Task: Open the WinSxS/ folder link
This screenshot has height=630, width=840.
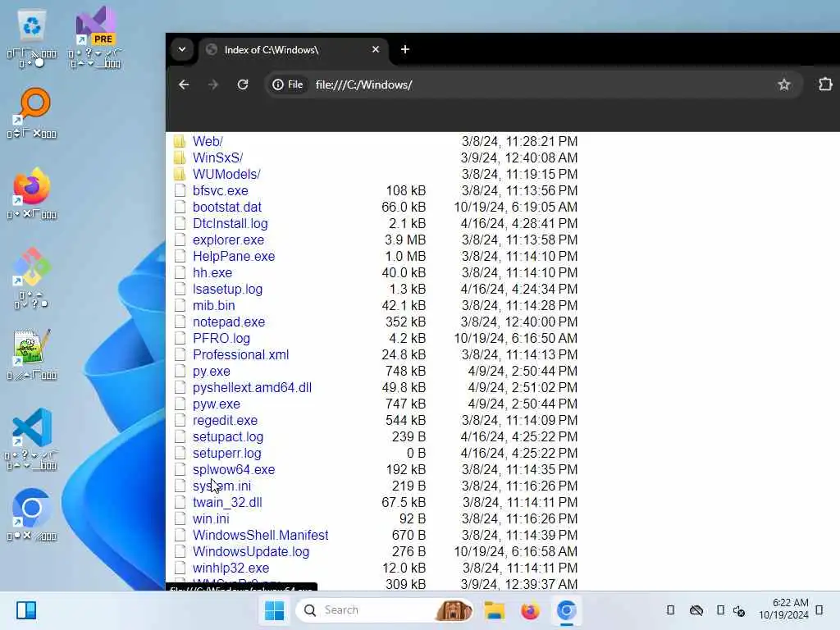Action: tap(217, 158)
